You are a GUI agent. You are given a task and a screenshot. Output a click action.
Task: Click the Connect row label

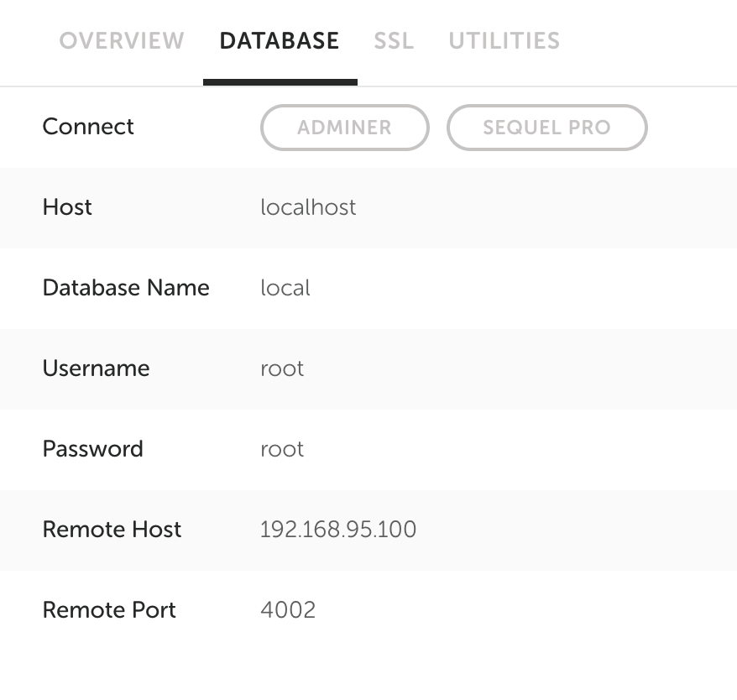(88, 127)
